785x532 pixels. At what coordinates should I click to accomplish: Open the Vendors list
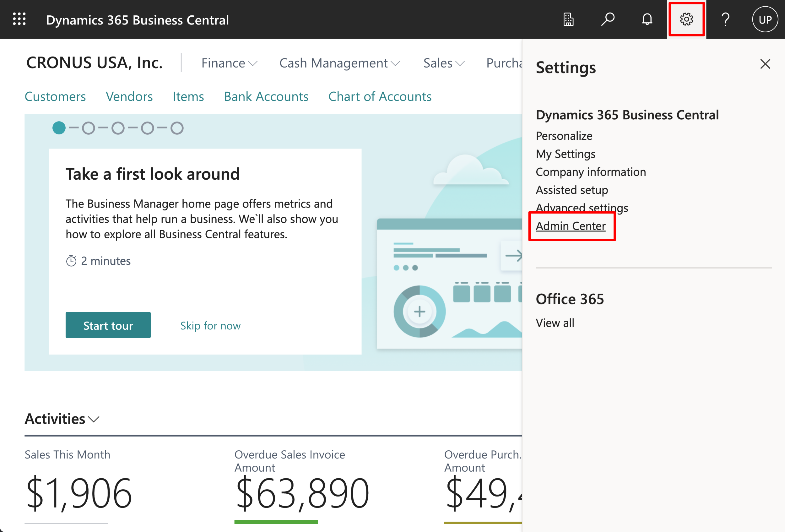coord(129,97)
